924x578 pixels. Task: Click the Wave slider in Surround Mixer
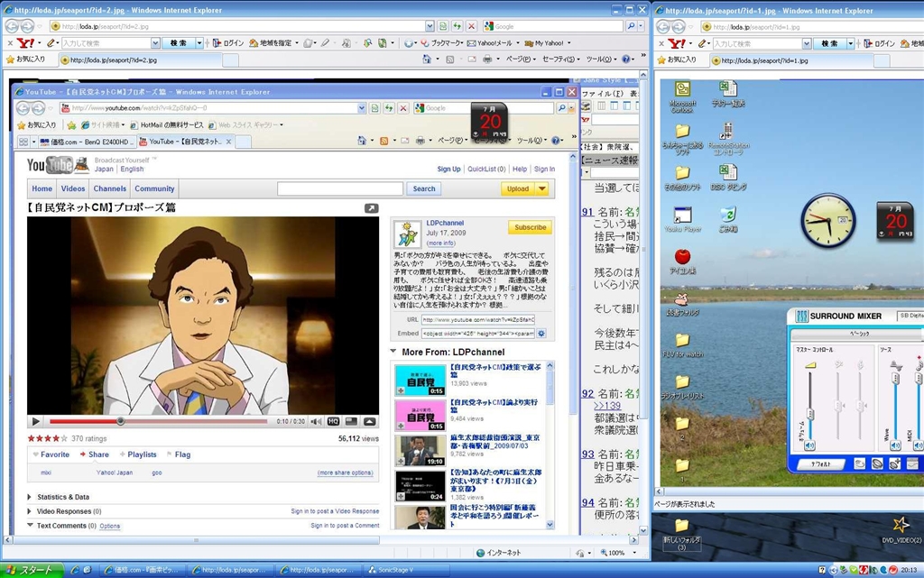(895, 378)
